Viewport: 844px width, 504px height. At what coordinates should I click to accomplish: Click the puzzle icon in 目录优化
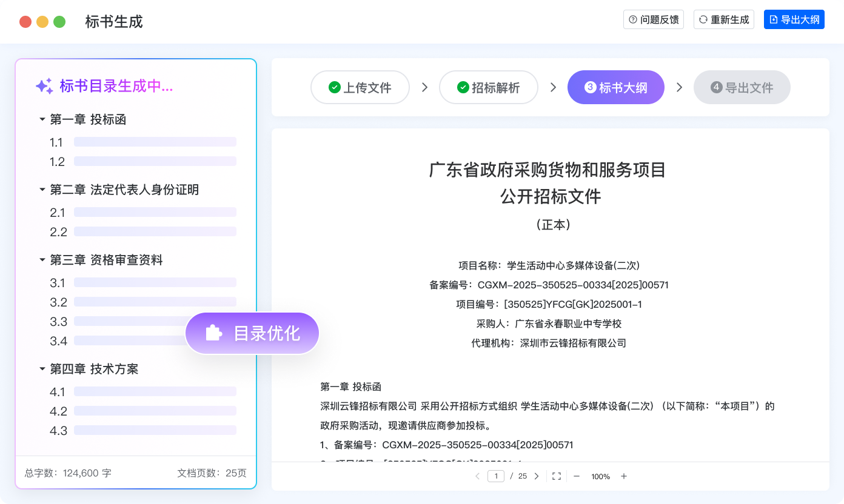tap(213, 333)
